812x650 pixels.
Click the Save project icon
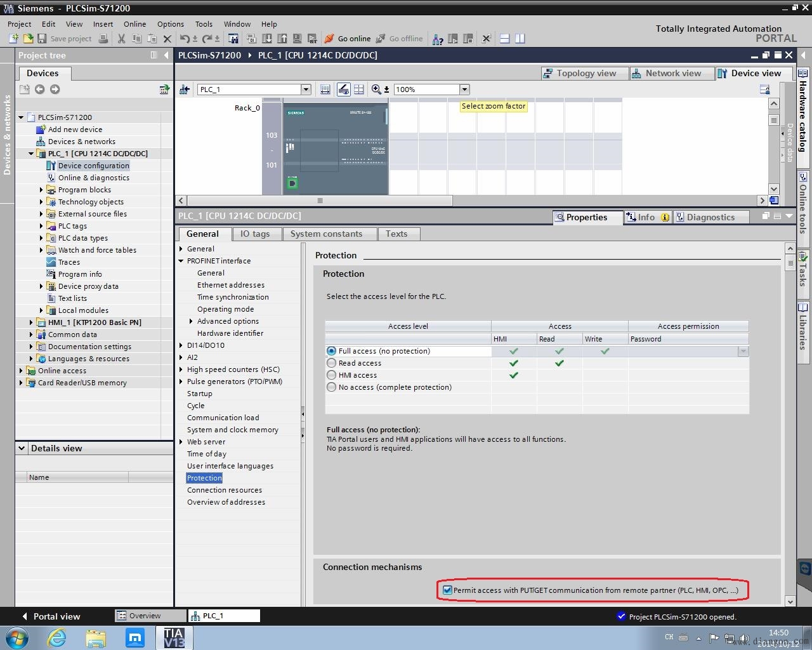[43, 39]
